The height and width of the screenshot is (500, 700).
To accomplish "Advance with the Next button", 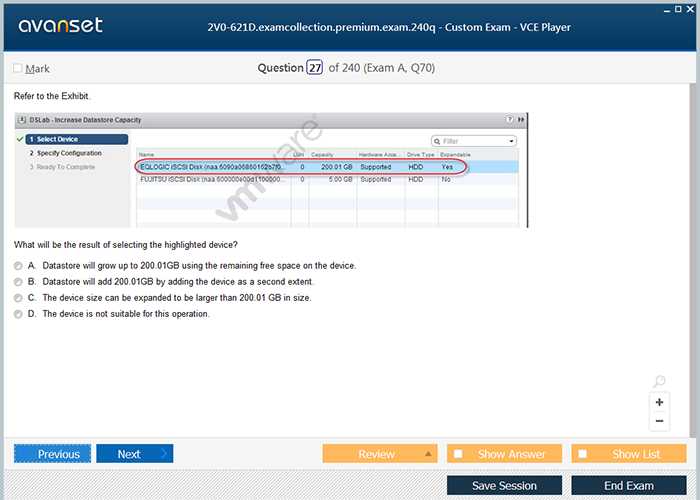I will (x=134, y=454).
